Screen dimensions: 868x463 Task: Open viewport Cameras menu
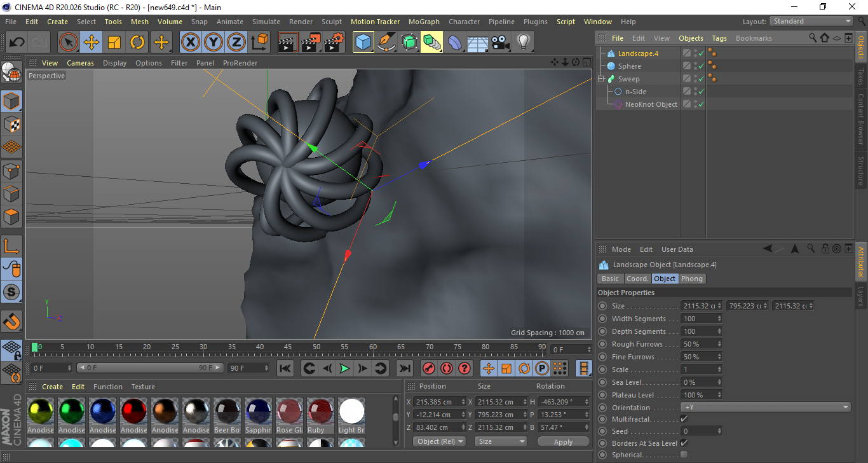click(80, 63)
